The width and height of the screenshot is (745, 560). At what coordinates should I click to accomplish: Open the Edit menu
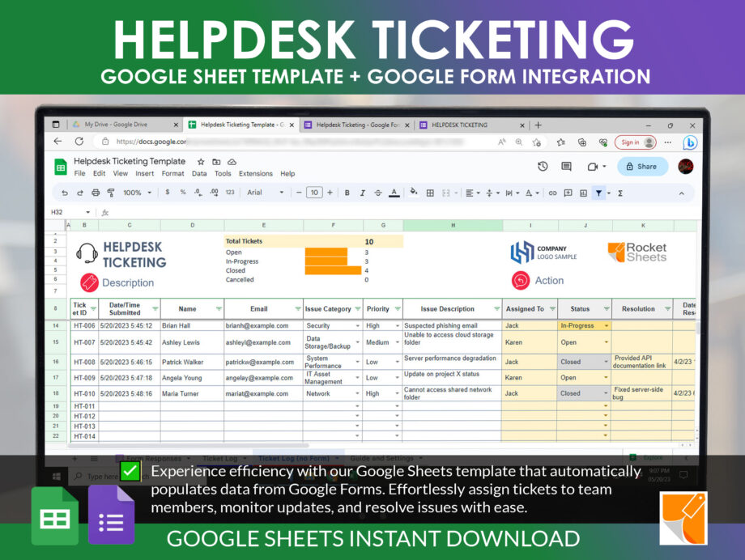coord(100,173)
